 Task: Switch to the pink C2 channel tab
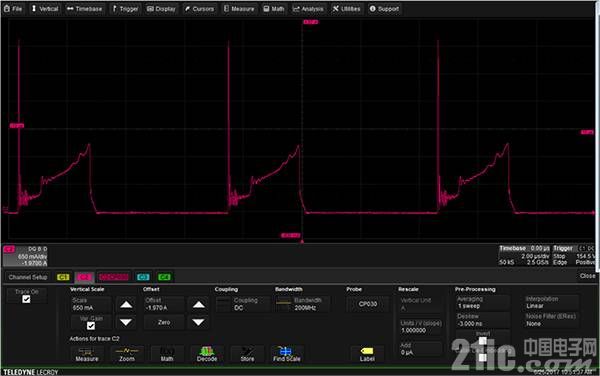point(84,277)
